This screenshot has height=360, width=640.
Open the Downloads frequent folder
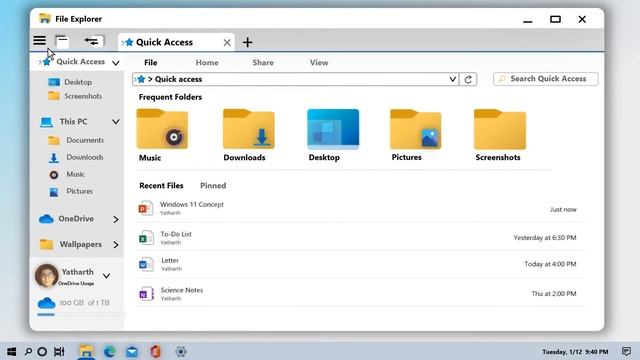(x=249, y=136)
